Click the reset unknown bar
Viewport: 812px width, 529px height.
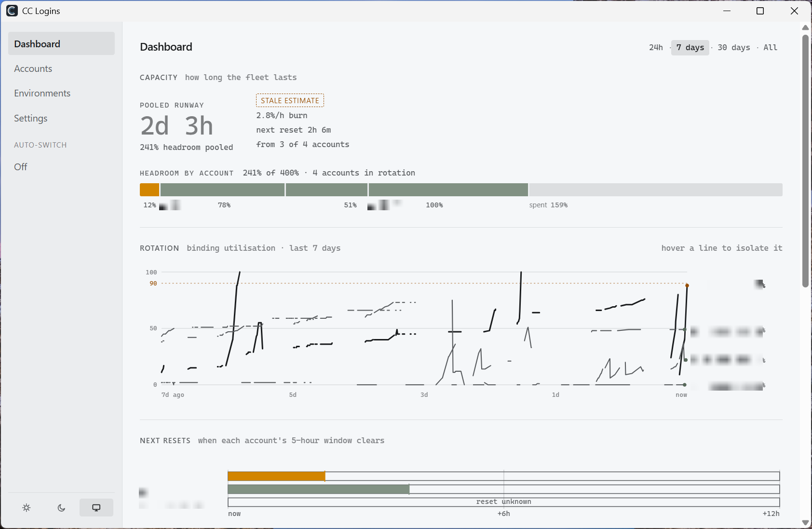504,502
